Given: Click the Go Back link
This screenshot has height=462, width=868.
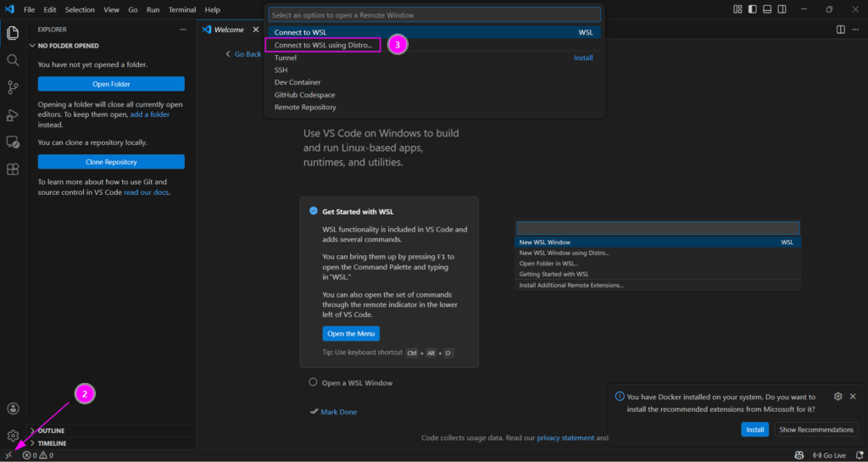Looking at the screenshot, I should click(243, 53).
